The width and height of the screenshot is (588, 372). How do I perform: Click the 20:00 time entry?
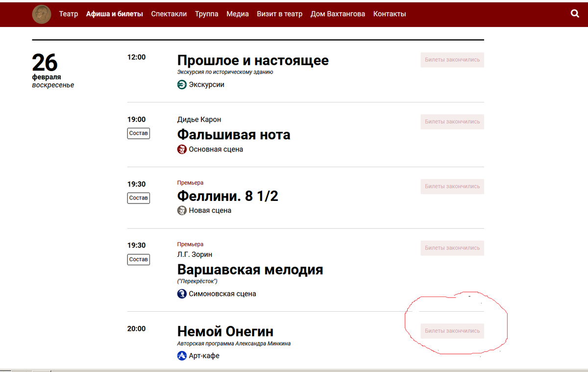137,329
